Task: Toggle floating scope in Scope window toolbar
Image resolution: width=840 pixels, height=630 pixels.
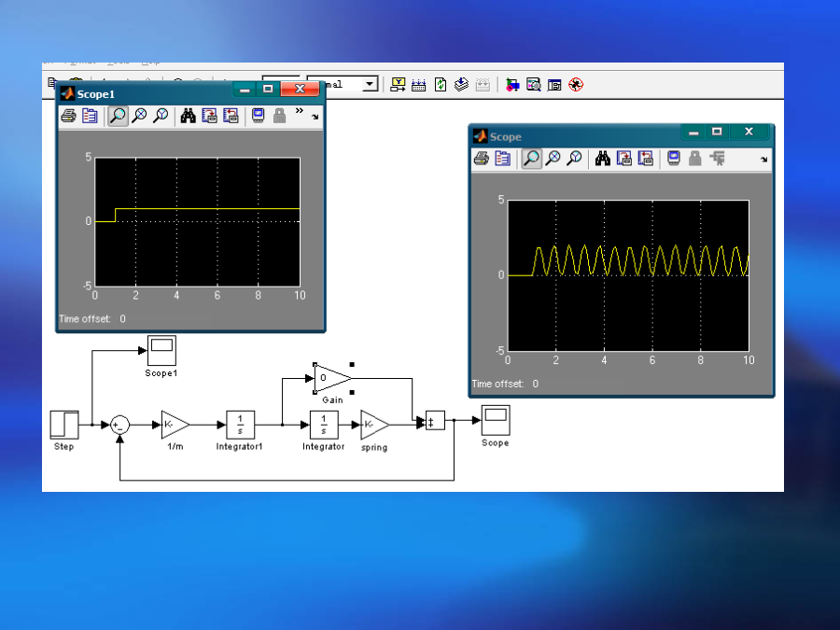Action: tap(674, 159)
